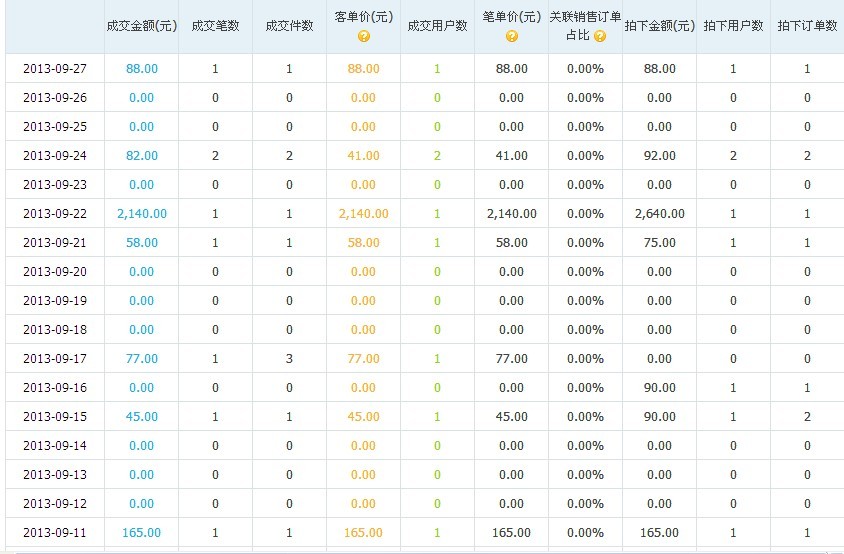Click the 笔单价 41.00 on 2013-09-24

pyautogui.click(x=512, y=156)
